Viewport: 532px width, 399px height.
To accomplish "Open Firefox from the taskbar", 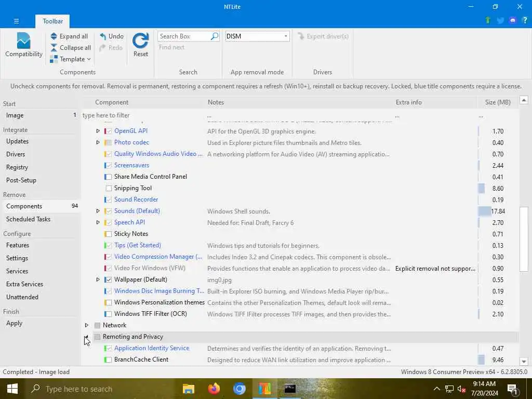I will point(214,389).
